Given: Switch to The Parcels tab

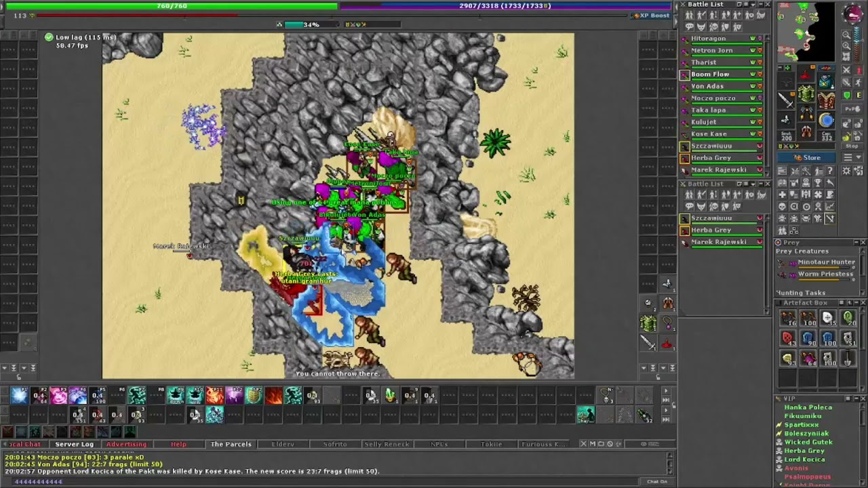Looking at the screenshot, I should point(231,445).
